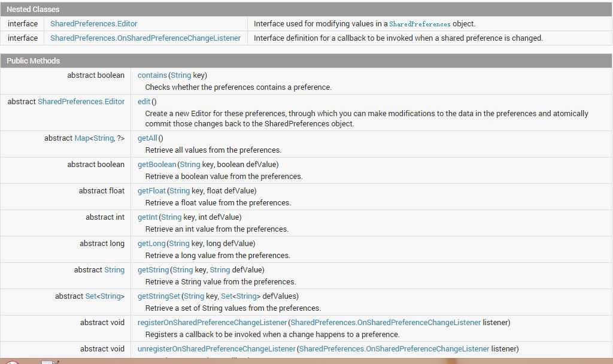
Task: Open the contains method link
Action: [x=152, y=75]
